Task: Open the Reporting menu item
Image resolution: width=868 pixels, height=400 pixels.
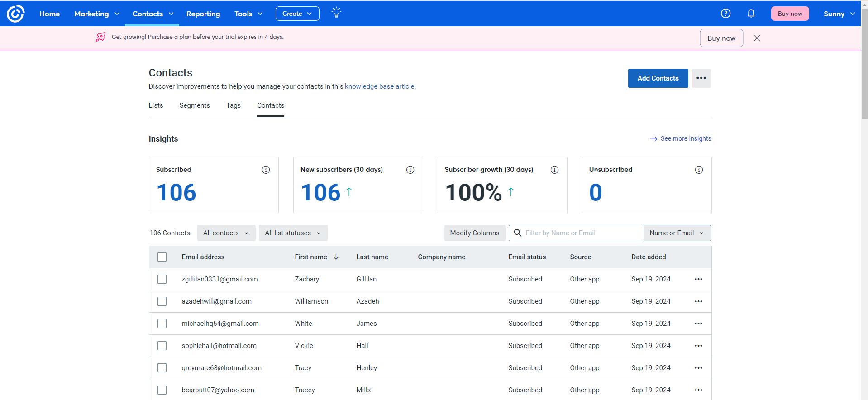Action: pyautogui.click(x=203, y=14)
